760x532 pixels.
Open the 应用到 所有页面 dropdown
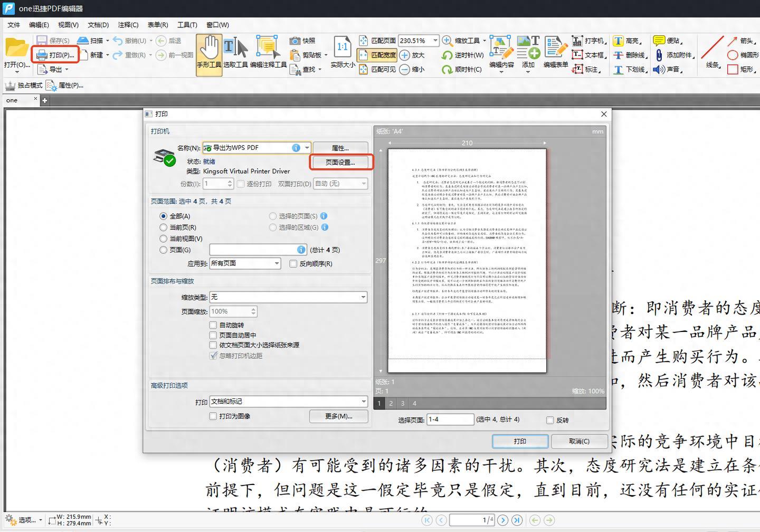click(x=277, y=263)
